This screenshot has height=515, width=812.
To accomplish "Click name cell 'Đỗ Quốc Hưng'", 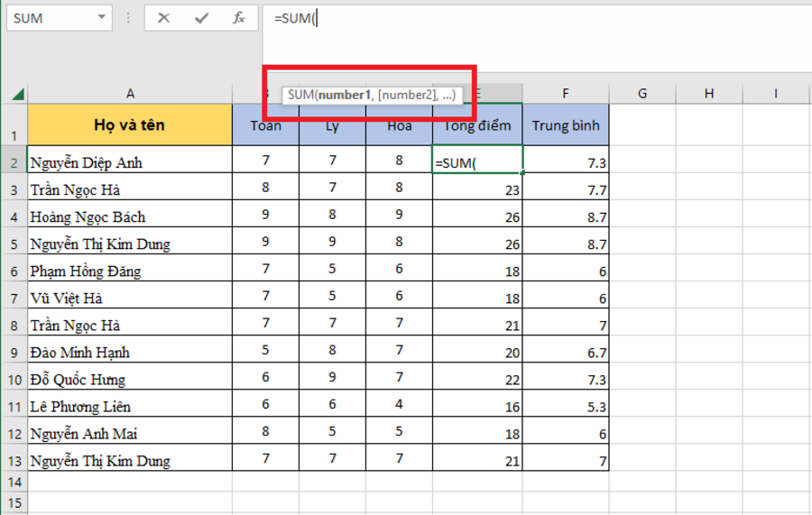I will [129, 376].
